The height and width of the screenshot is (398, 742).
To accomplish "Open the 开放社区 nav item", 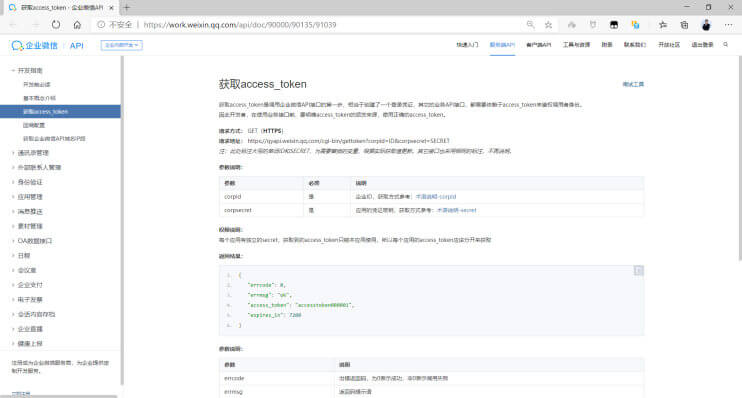I will pyautogui.click(x=669, y=45).
